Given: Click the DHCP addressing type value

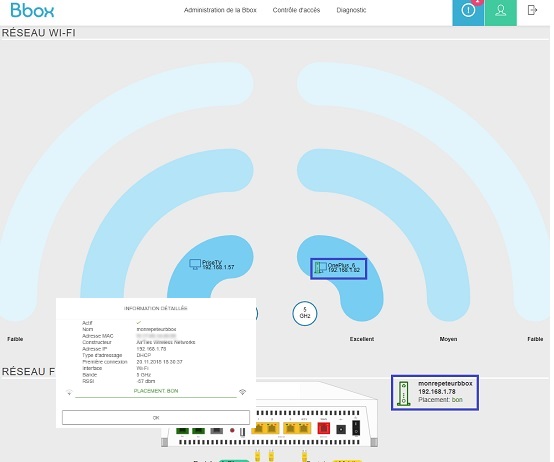Looking at the screenshot, I should point(143,355).
